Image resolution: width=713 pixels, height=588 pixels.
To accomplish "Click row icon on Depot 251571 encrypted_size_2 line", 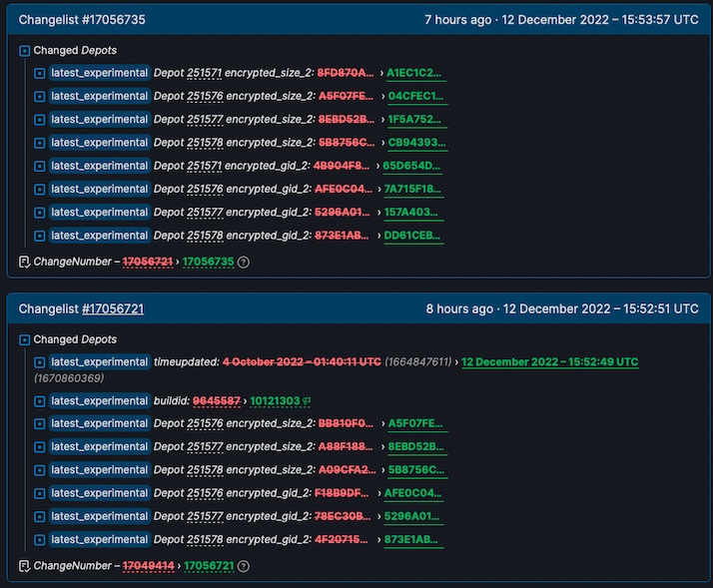I will (40, 73).
